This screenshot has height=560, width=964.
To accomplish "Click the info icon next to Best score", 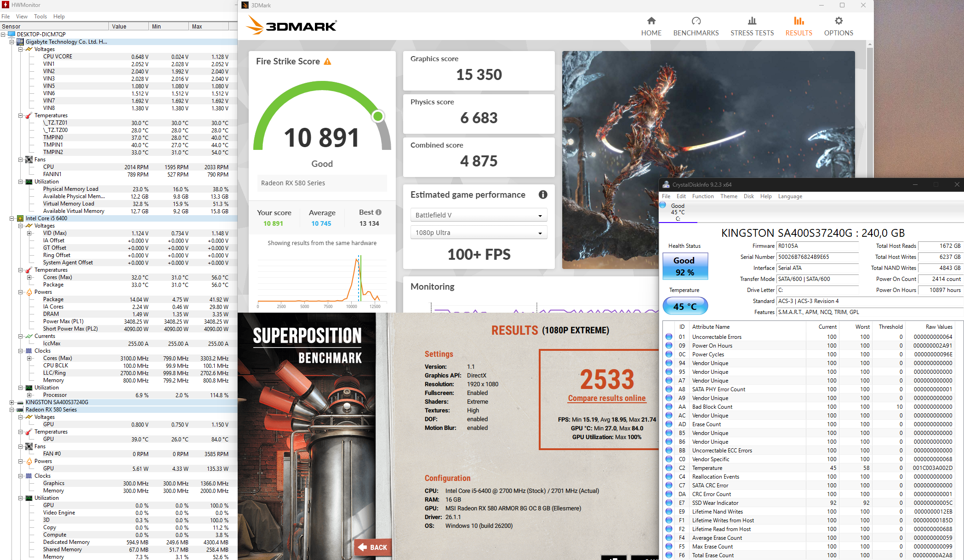I will pos(378,212).
